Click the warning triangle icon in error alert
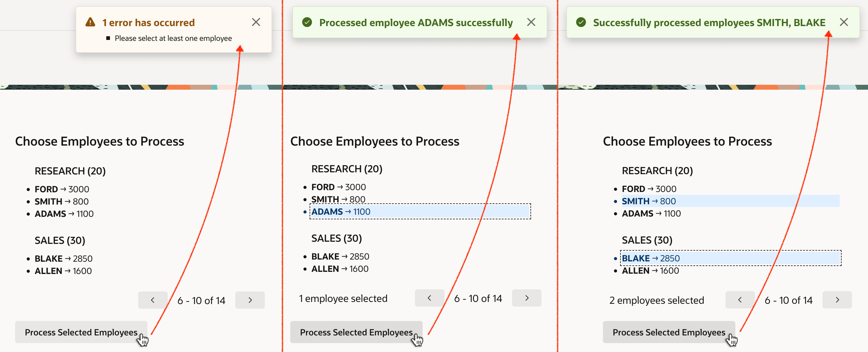This screenshot has height=352, width=868. 90,22
